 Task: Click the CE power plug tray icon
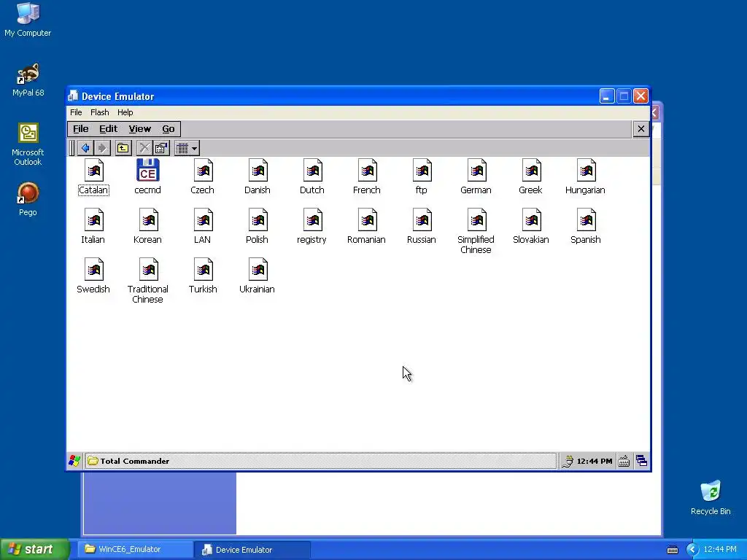[568, 461]
